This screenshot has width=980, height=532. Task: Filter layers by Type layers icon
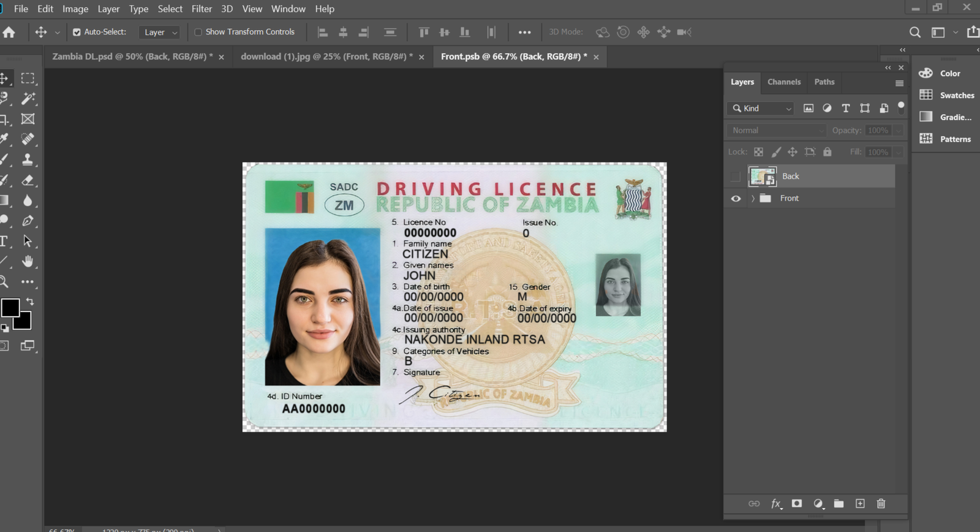click(846, 108)
